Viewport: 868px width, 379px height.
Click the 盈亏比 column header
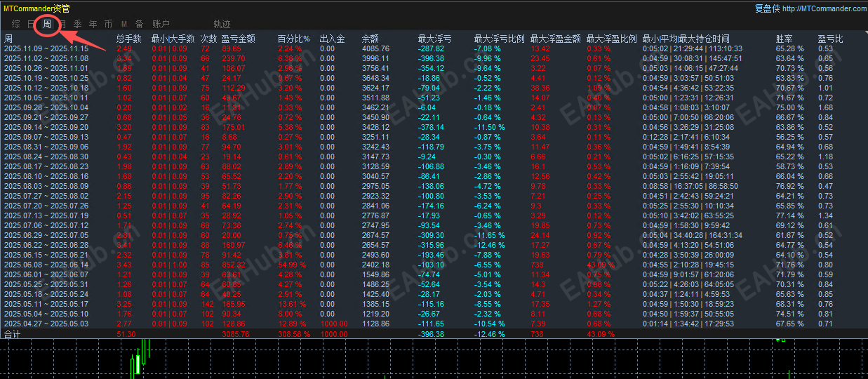point(830,39)
